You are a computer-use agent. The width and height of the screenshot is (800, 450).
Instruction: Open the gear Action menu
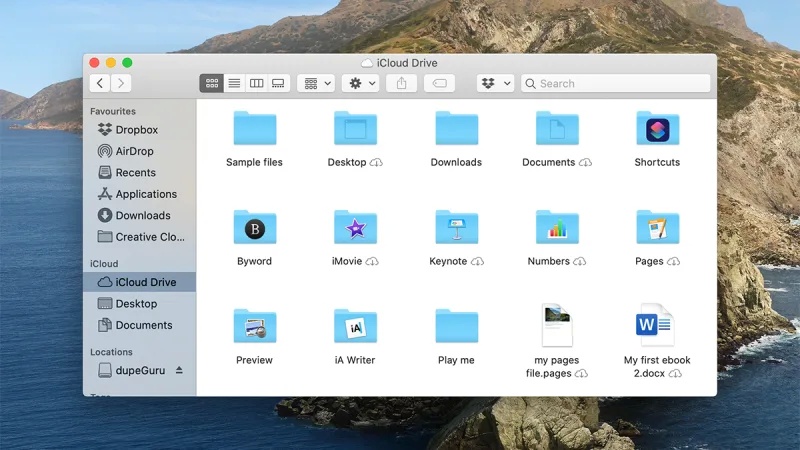[x=361, y=83]
